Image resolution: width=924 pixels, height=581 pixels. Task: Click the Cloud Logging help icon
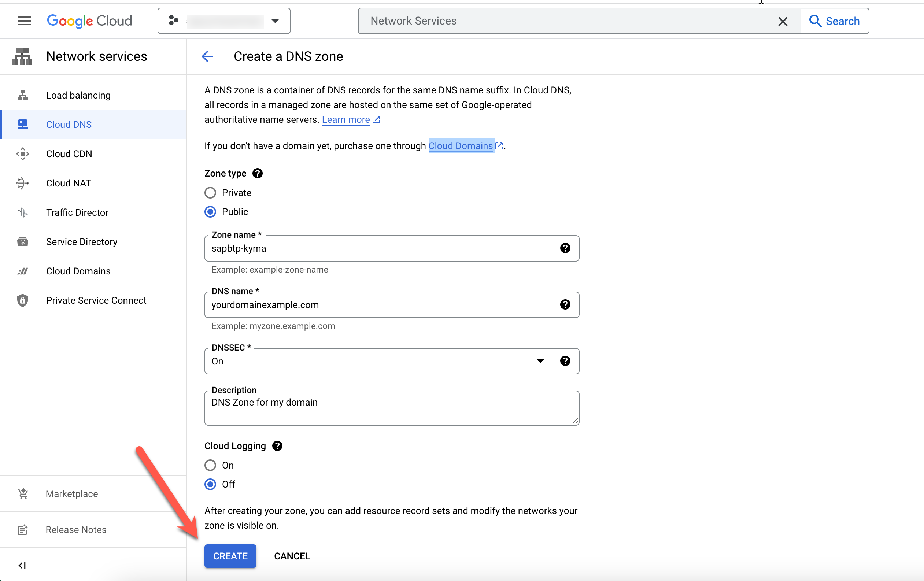click(277, 446)
